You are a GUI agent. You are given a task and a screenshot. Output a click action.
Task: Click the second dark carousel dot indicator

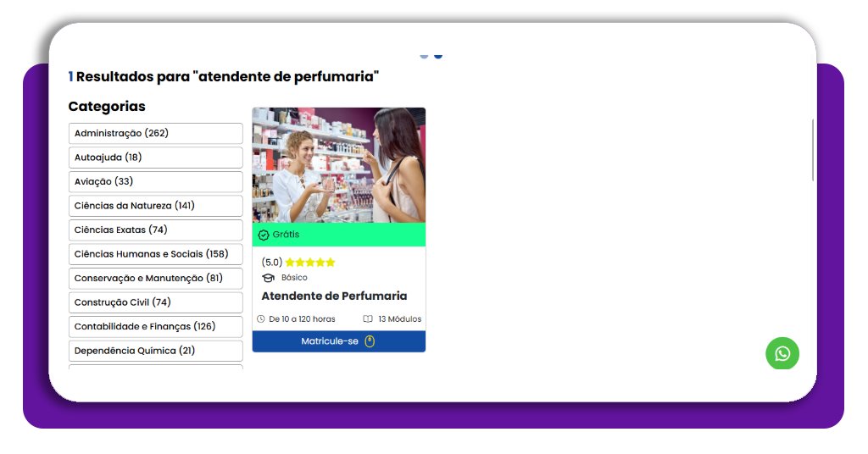click(x=438, y=55)
